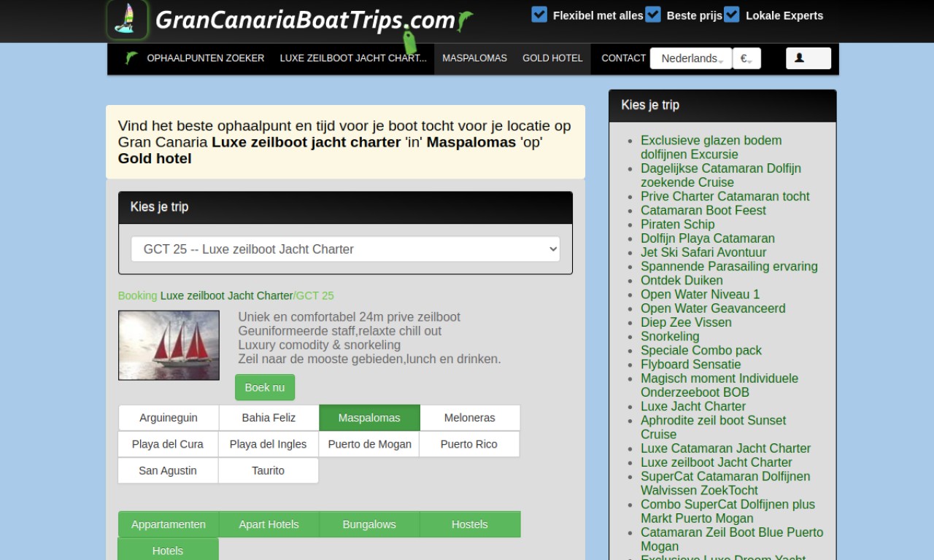Viewport: 934px width, 560px height.
Task: Click the green price tag icon
Action: (409, 41)
